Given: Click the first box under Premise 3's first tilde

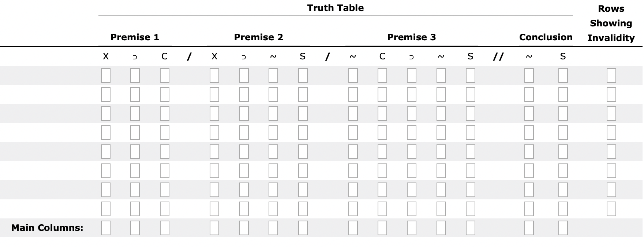Looking at the screenshot, I should (x=352, y=76).
